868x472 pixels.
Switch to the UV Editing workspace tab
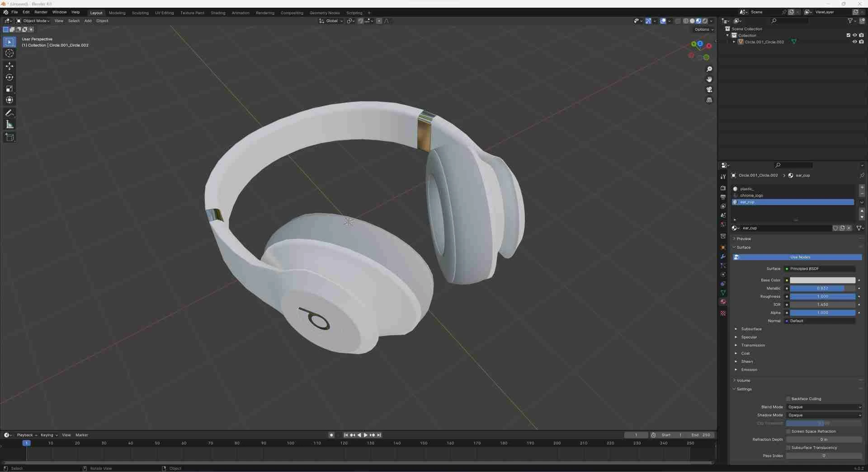(164, 13)
